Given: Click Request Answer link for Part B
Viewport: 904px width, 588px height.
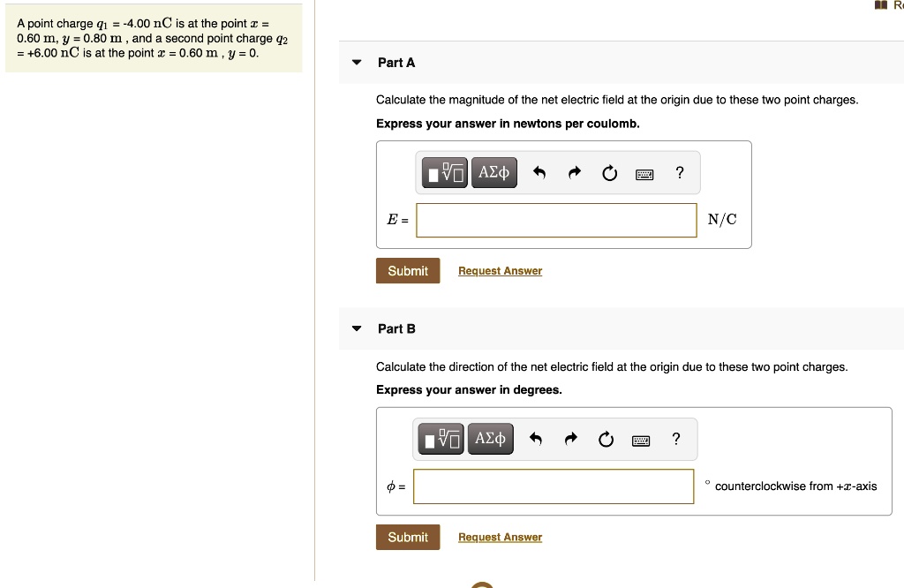Looking at the screenshot, I should [x=500, y=537].
